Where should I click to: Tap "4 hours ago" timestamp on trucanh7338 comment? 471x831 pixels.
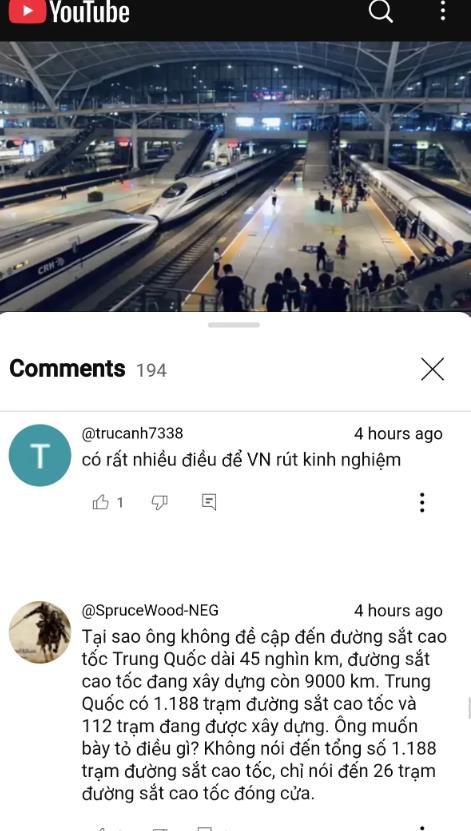(x=398, y=434)
